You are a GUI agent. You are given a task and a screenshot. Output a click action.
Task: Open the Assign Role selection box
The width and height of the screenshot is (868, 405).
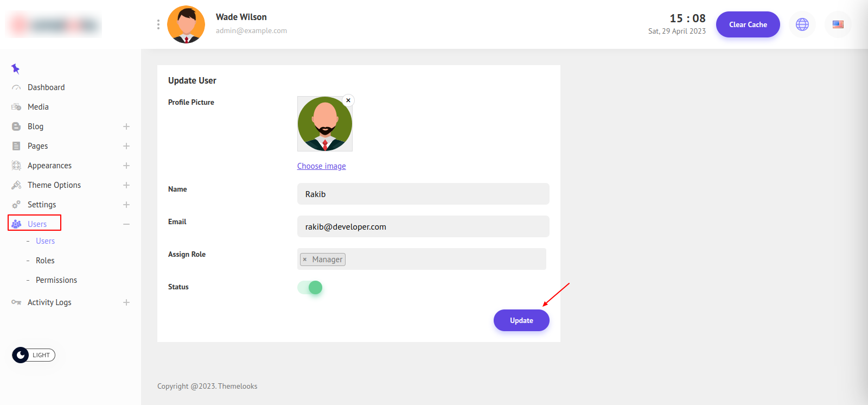pos(445,259)
